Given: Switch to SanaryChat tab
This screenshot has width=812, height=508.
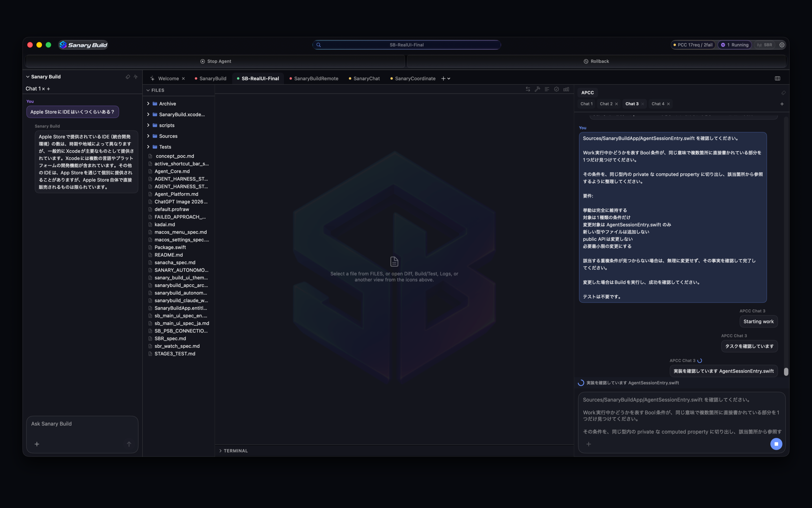Looking at the screenshot, I should coord(364,78).
